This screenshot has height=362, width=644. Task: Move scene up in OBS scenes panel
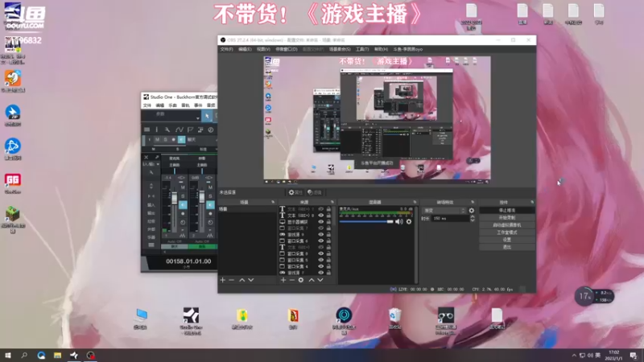[242, 280]
